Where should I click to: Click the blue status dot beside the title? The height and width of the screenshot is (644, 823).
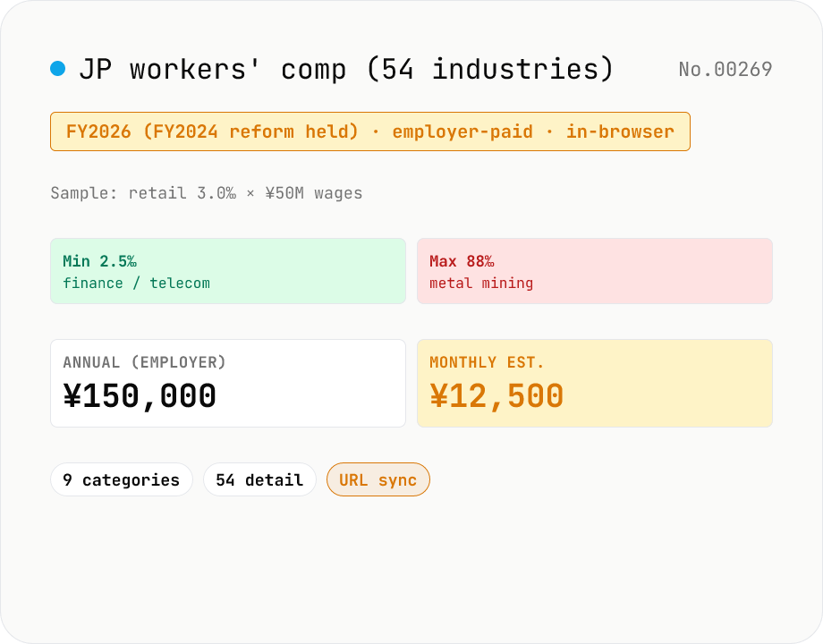58,69
